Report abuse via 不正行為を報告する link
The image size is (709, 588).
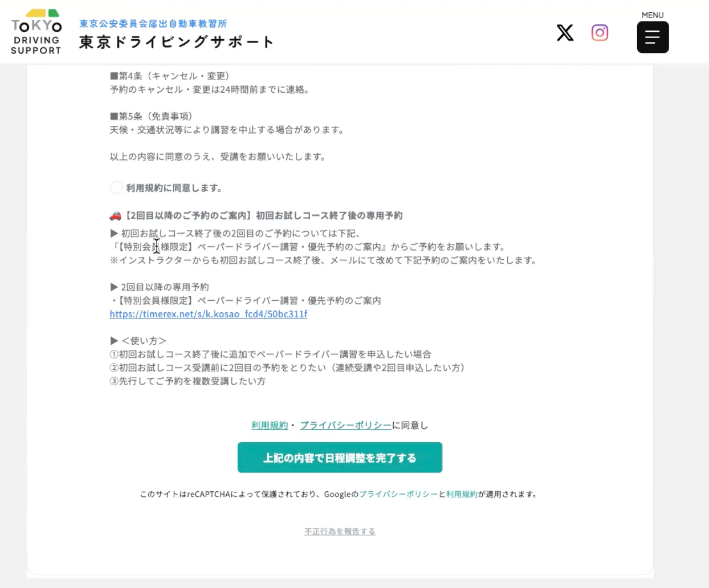[x=340, y=531]
